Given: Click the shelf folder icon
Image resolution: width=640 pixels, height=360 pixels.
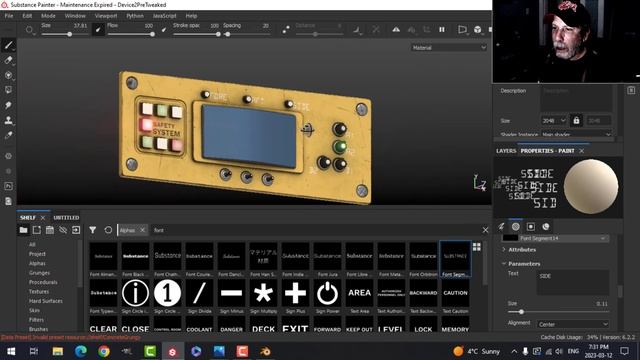Looking at the screenshot, I should pos(23,230).
